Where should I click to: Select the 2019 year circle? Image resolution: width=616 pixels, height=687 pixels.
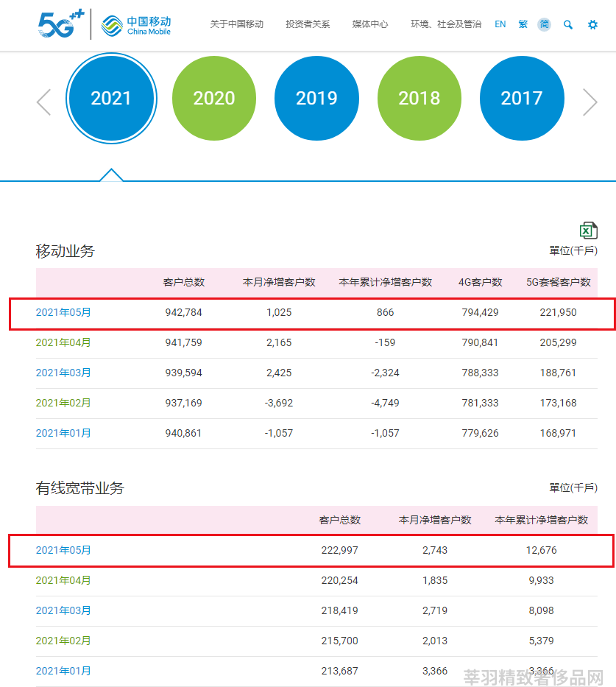point(316,98)
